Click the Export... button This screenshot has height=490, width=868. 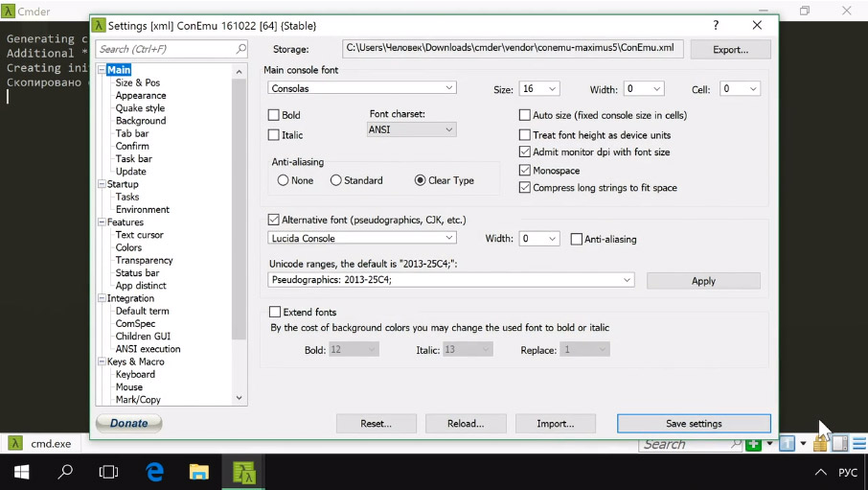(x=729, y=49)
